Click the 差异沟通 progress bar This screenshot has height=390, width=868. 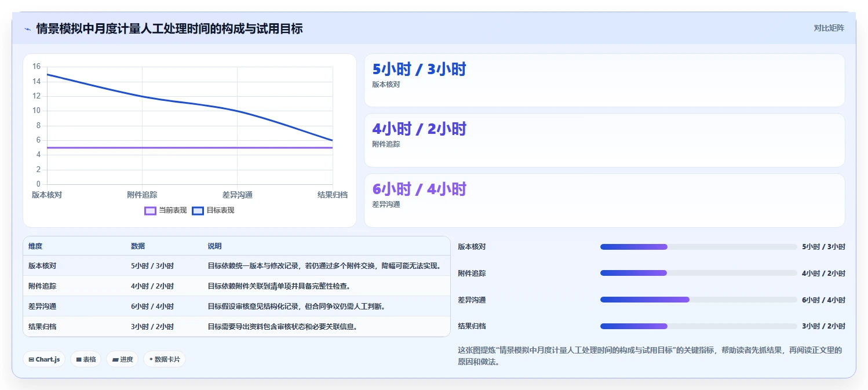coord(699,300)
